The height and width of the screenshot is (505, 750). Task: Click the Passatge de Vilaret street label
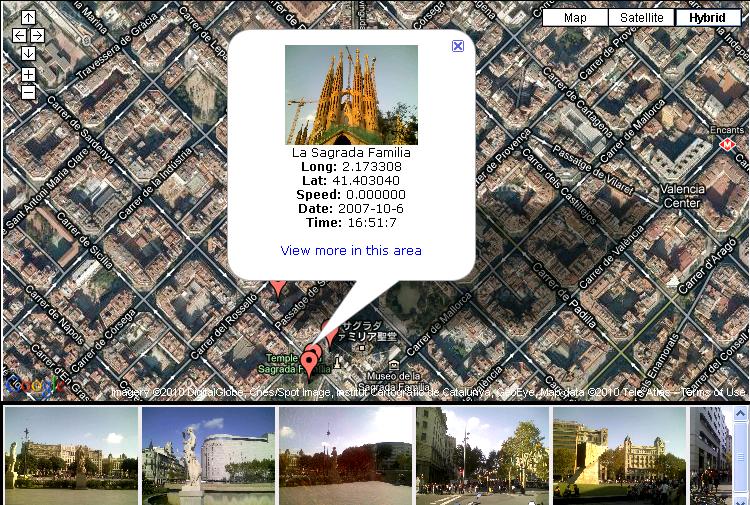pos(593,170)
